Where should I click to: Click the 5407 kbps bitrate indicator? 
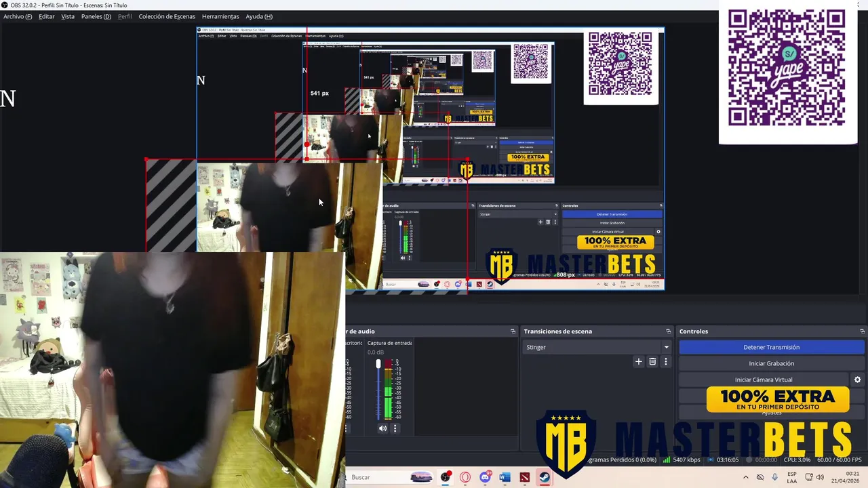tap(682, 460)
